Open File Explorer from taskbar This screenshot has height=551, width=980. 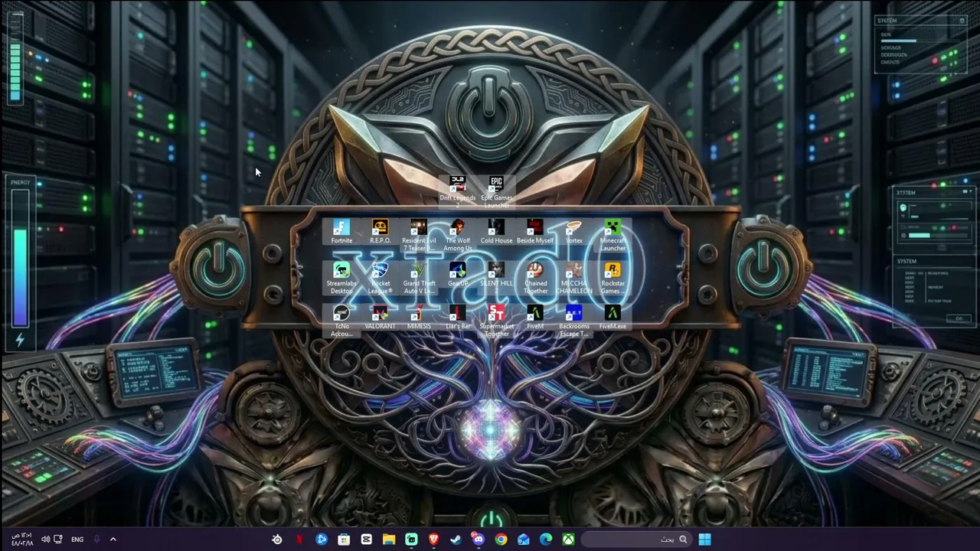(x=389, y=540)
